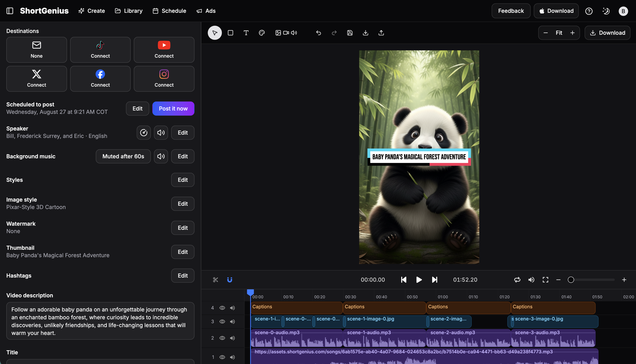The image size is (636, 364).
Task: Open the add media icon group
Action: pyautogui.click(x=286, y=33)
